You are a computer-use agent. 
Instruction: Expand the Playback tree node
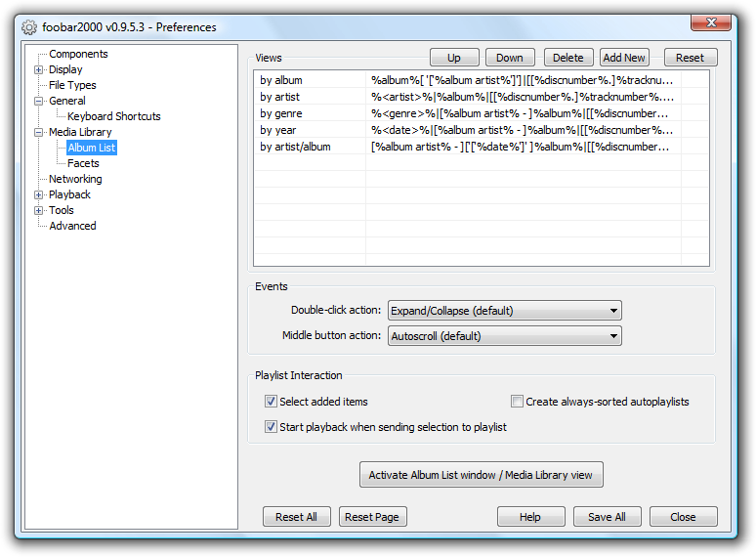pyautogui.click(x=39, y=194)
